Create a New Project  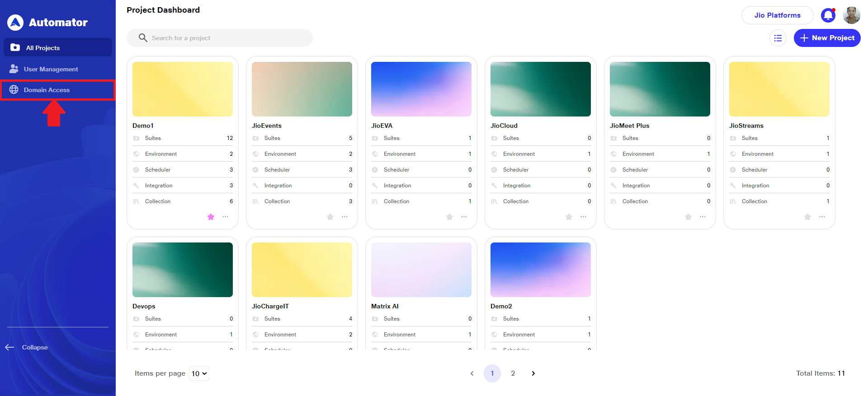tap(827, 38)
